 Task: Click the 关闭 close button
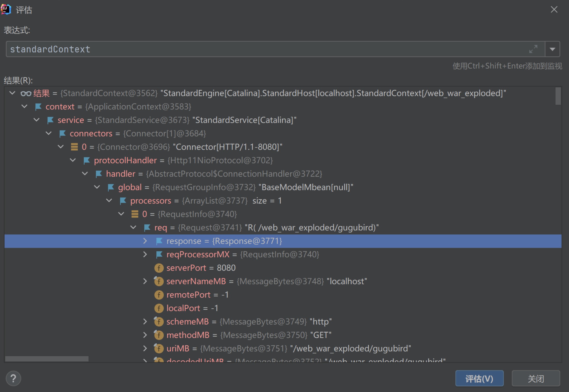[x=536, y=379]
